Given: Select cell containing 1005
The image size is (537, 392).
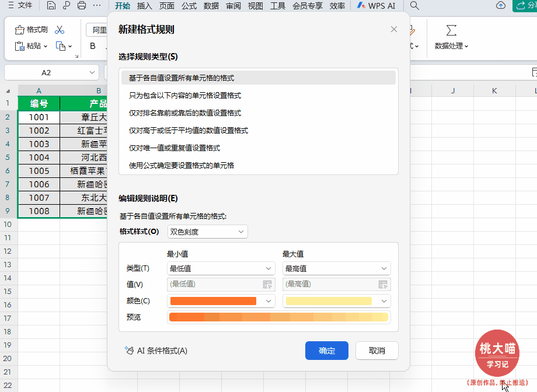Looking at the screenshot, I should click(x=39, y=171).
